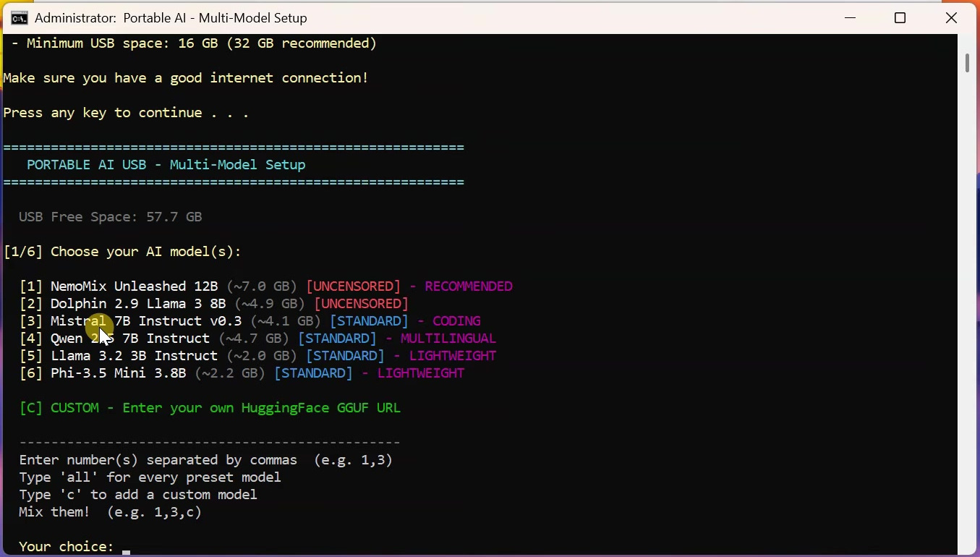The width and height of the screenshot is (980, 557).
Task: Select the Llama 3.2 3B Instruct line
Action: (258, 356)
